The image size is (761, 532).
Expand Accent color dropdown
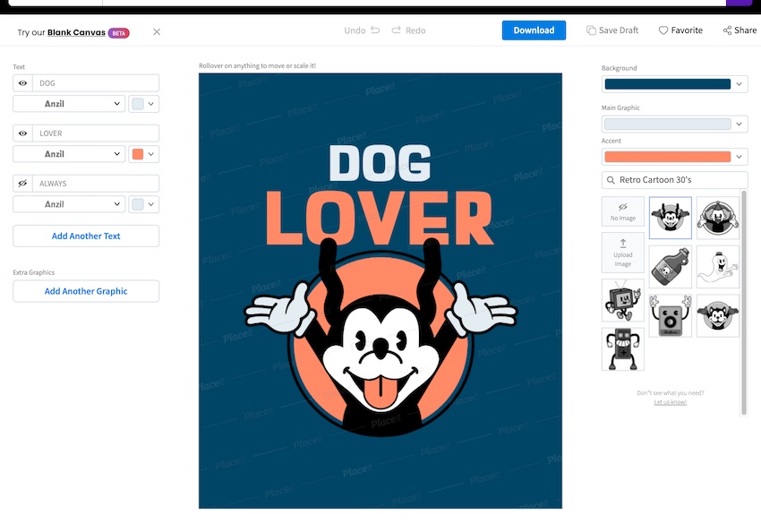[675, 157]
